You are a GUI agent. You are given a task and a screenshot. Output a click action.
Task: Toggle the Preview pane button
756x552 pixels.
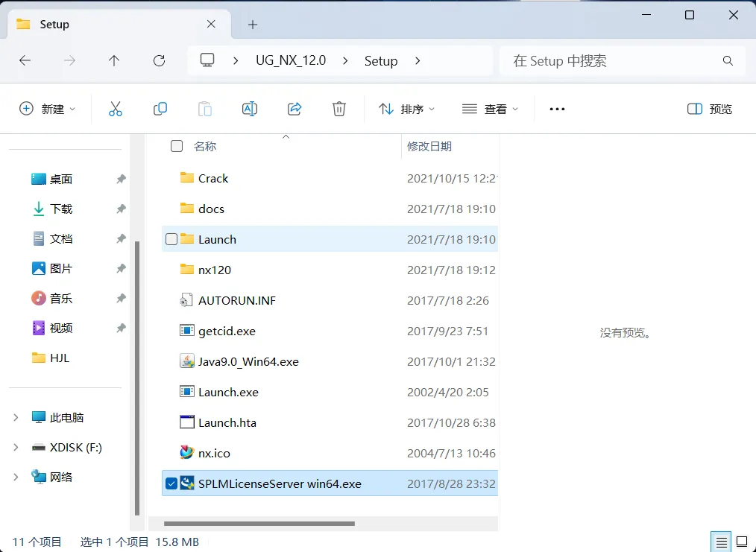click(x=709, y=109)
